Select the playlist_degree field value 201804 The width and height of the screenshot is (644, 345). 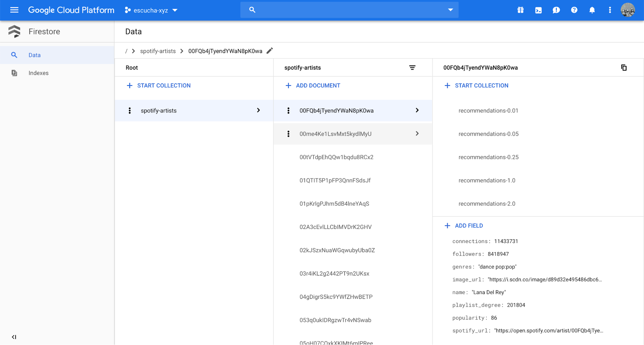pos(516,305)
